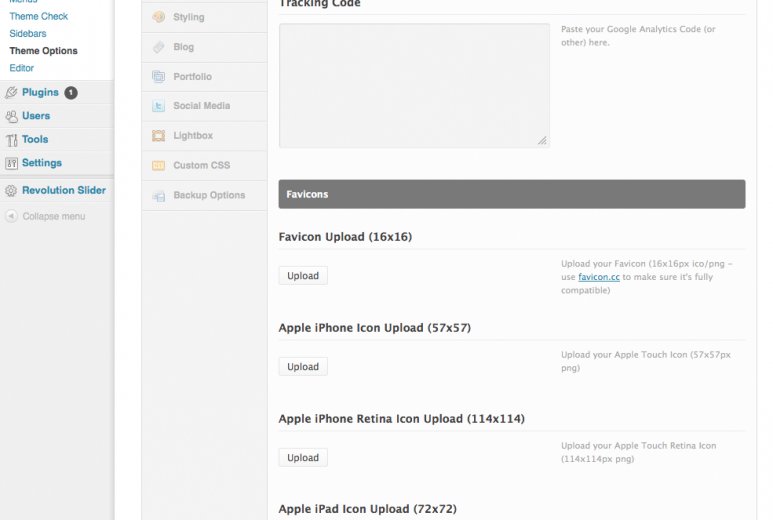Click the Tools wrench icon
Image resolution: width=773 pixels, height=520 pixels.
tap(11, 140)
